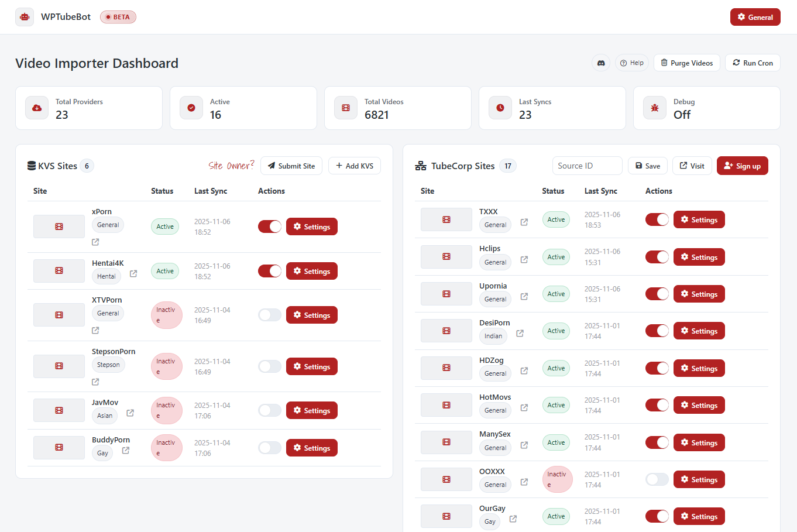Turn off the Hclips toggle
Image resolution: width=797 pixels, height=532 pixels.
[x=657, y=257]
